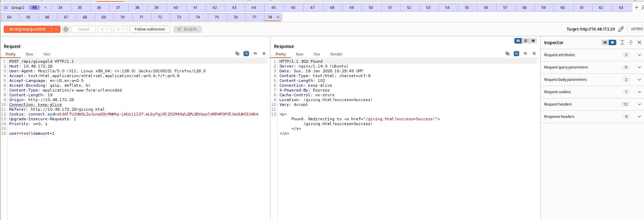Image resolution: width=644 pixels, height=220 pixels.
Task: Go back to previous request in history
Action: (102, 29)
